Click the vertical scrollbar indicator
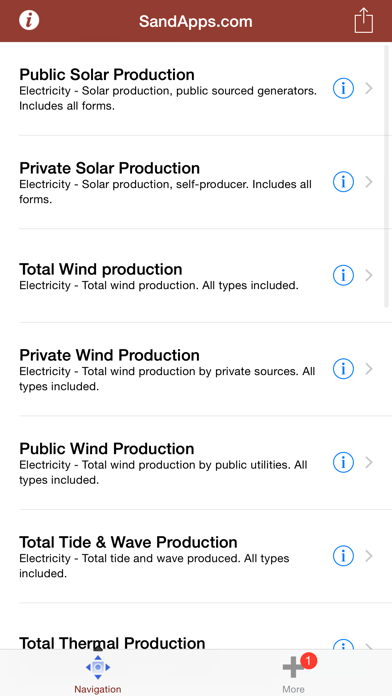The height and width of the screenshot is (696, 392). [x=387, y=176]
